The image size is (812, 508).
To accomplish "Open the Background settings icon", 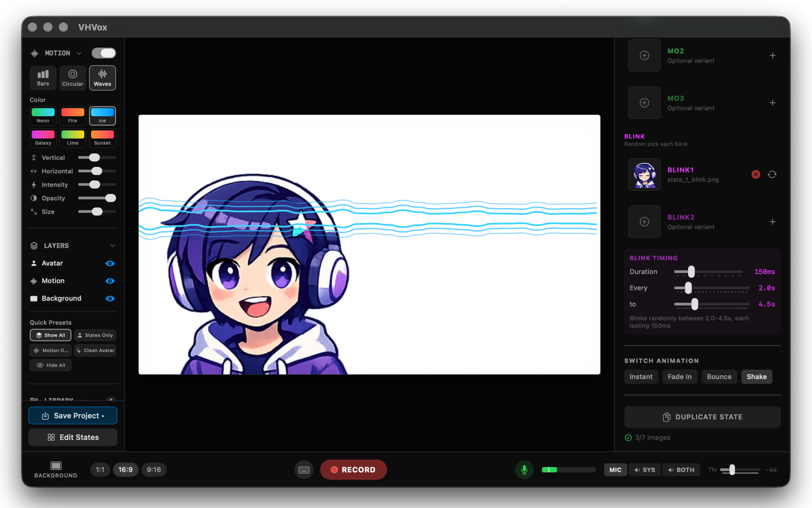I will tap(56, 470).
